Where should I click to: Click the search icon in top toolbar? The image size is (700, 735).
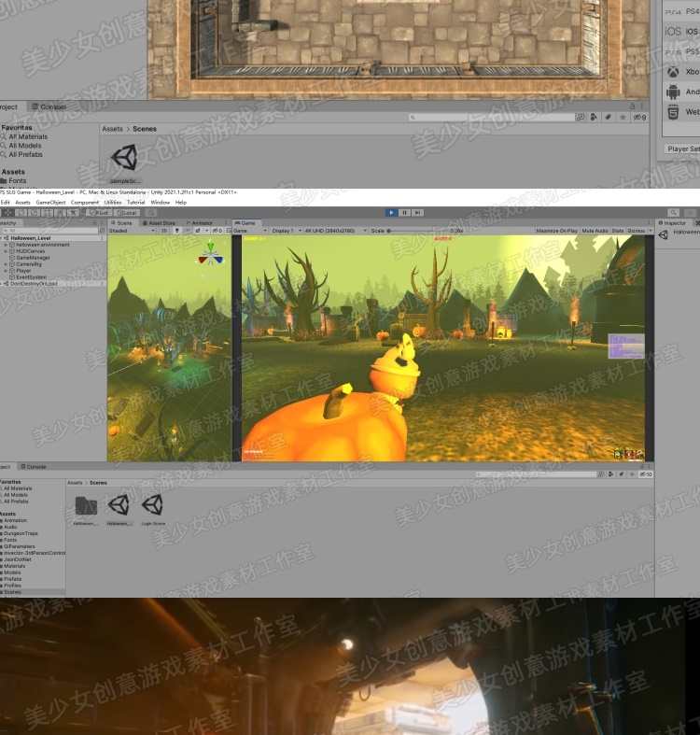[673, 213]
